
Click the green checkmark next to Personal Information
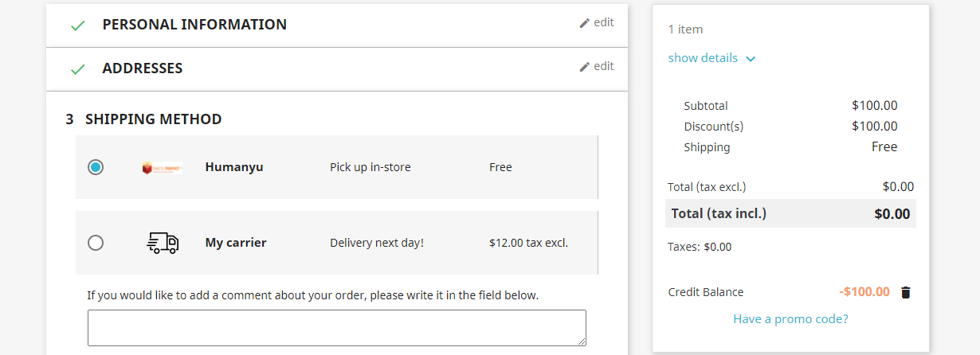tap(77, 25)
